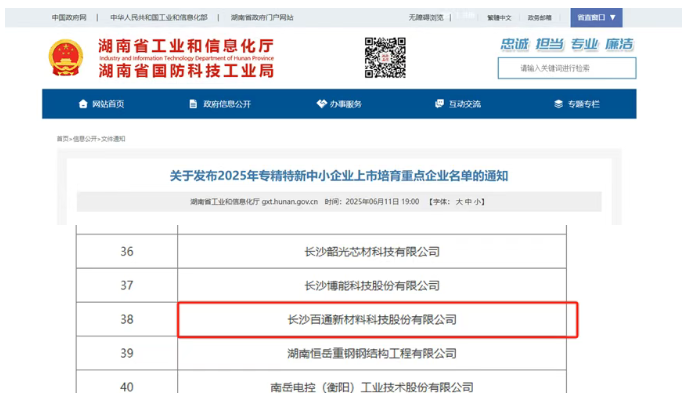This screenshot has height=409, width=691.
Task: Click 首页 in the breadcrumb
Action: (x=62, y=139)
